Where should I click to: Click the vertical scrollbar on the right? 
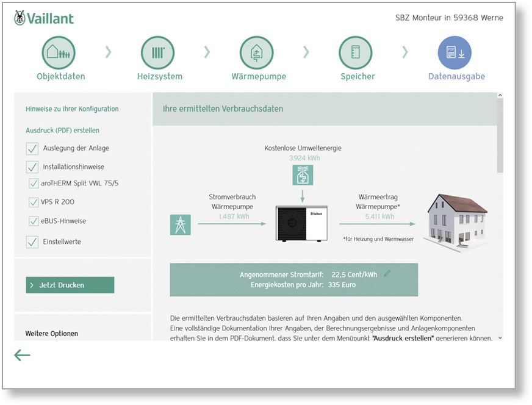click(500, 134)
